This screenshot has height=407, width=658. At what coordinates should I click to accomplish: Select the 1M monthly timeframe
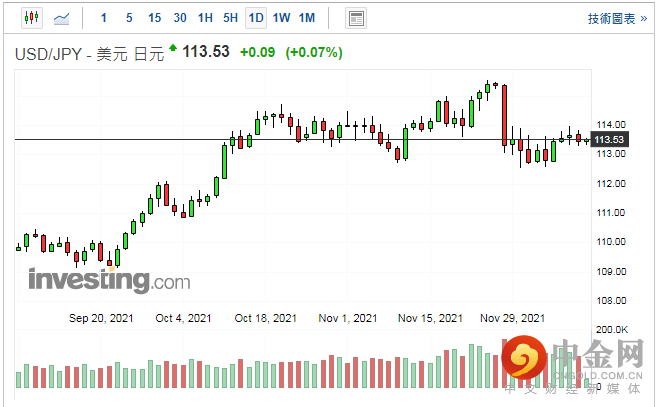coord(307,18)
